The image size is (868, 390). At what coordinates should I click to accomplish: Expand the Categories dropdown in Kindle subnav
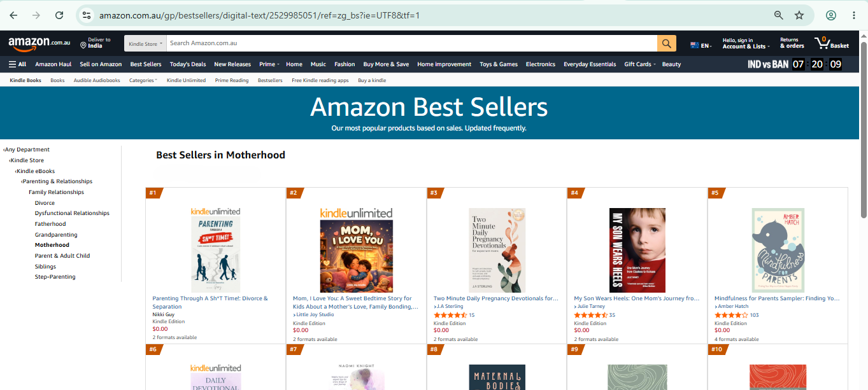pyautogui.click(x=143, y=81)
